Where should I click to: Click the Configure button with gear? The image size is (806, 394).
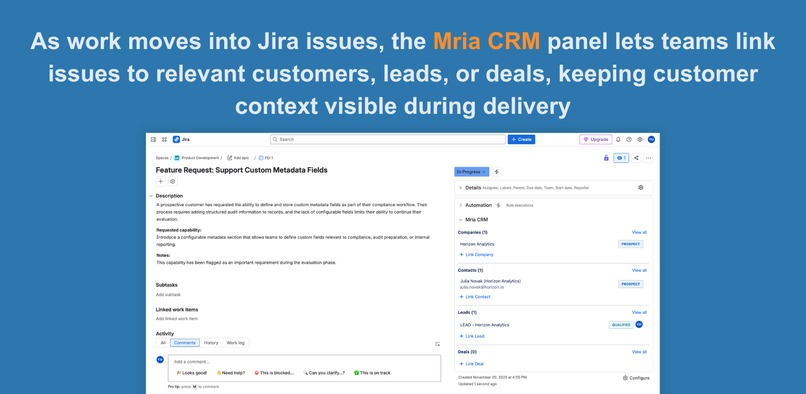click(636, 378)
